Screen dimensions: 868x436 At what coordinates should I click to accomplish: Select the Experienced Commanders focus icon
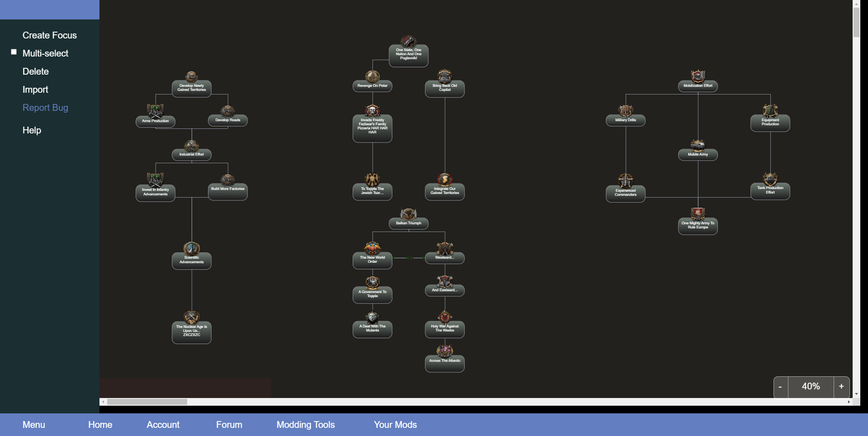pos(625,181)
